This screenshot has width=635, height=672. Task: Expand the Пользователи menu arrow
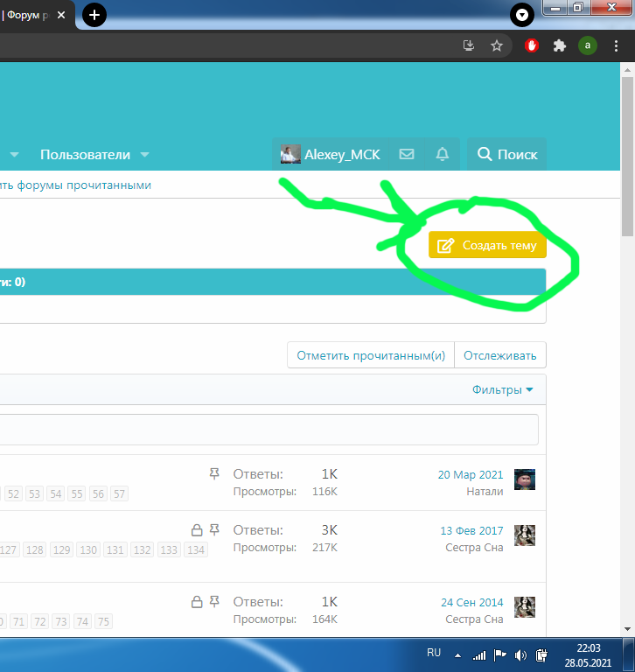point(145,155)
